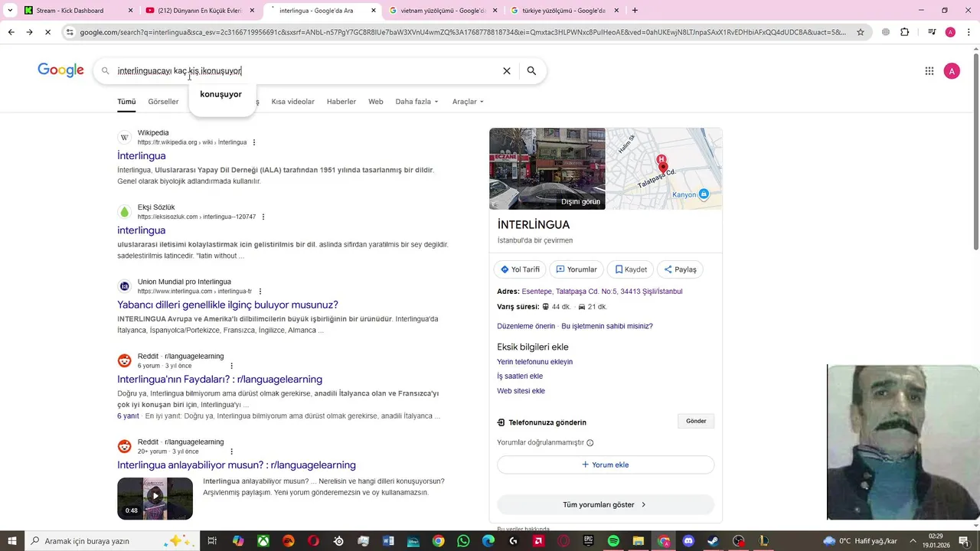Select the konuşuyor autocomplete suggestion
The width and height of the screenshot is (980, 551).
tap(221, 94)
